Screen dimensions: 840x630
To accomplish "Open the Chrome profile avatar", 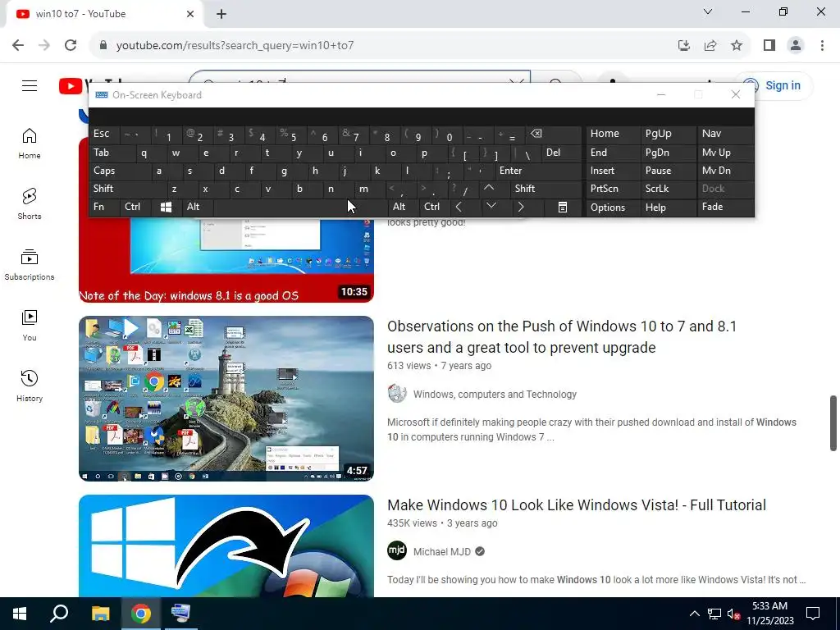I will (796, 46).
